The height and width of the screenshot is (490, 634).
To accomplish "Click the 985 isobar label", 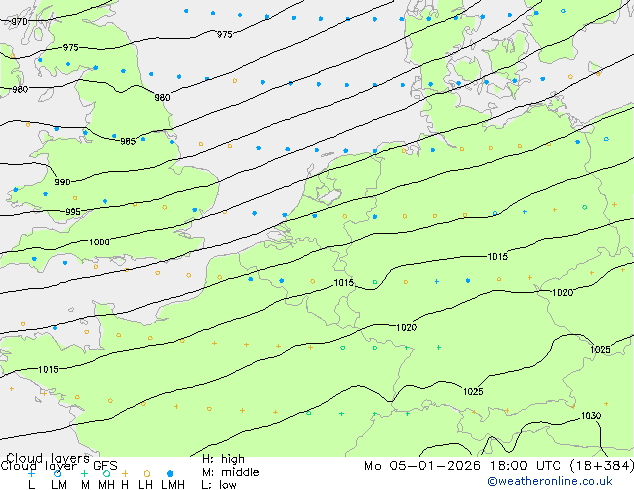I will click(x=128, y=141).
